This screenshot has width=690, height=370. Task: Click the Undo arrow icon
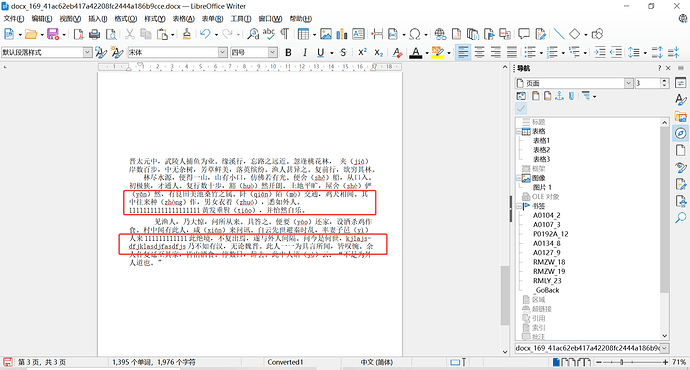coord(205,34)
